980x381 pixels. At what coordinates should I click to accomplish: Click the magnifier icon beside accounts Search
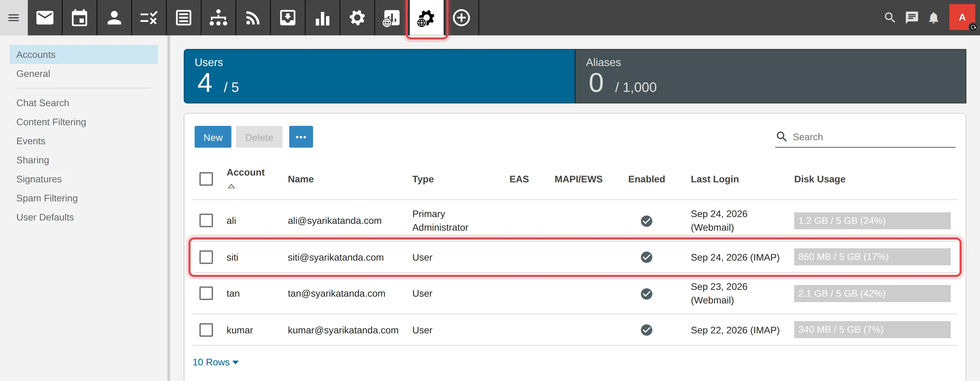(x=781, y=136)
